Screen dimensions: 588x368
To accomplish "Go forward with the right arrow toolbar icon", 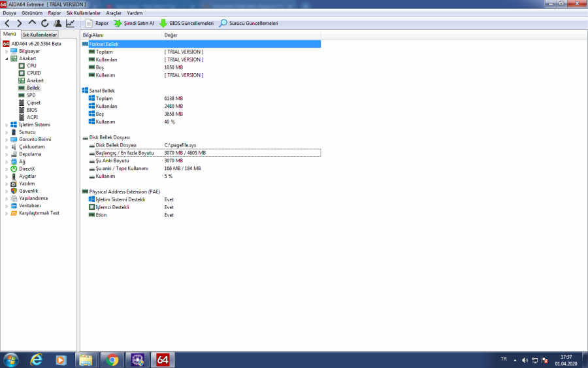I will click(x=20, y=24).
